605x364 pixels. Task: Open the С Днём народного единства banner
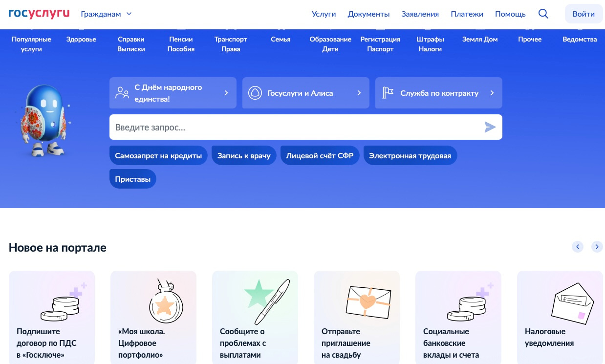pos(173,93)
